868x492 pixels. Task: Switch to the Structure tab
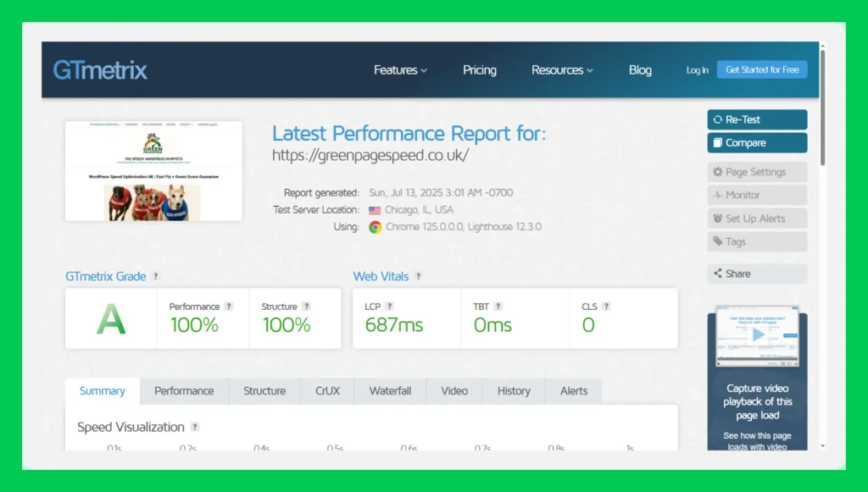(264, 391)
